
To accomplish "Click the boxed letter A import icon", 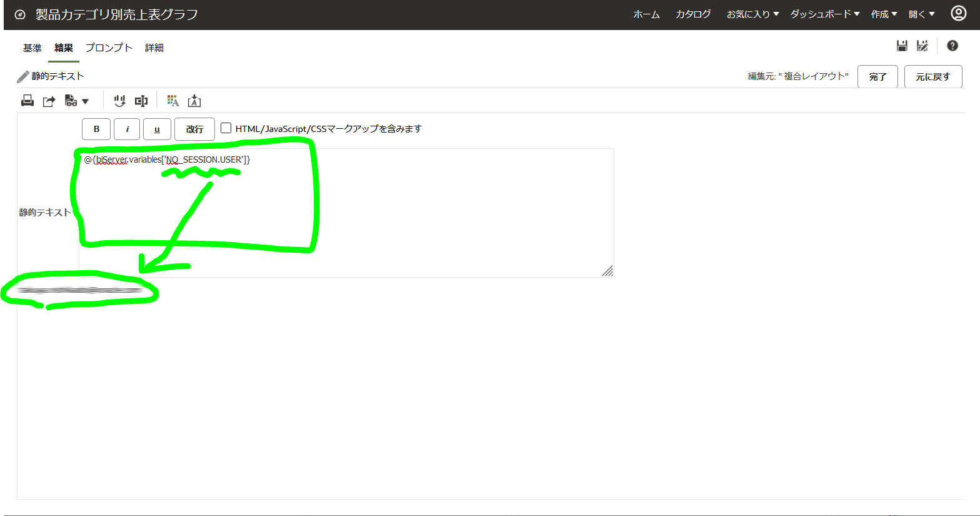I will 194,101.
